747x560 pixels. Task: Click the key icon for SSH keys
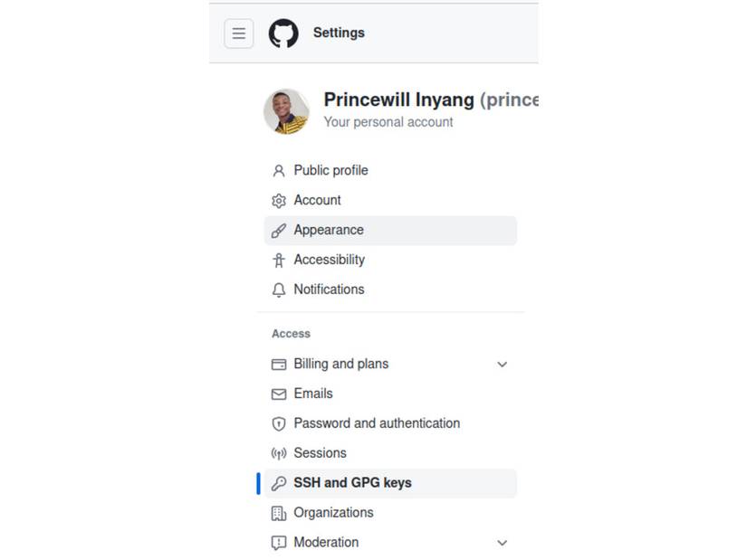pos(279,483)
